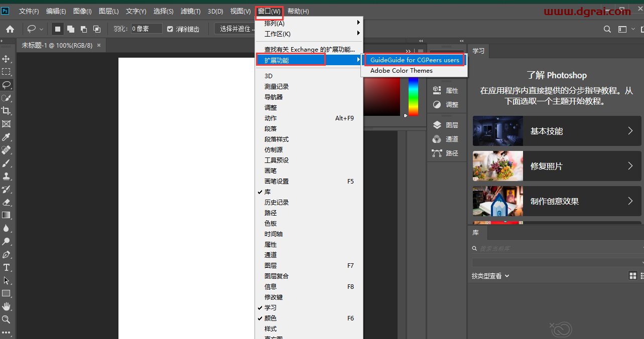
Task: Toggle the 消除锯齿 anti-alias checkbox
Action: (x=170, y=29)
